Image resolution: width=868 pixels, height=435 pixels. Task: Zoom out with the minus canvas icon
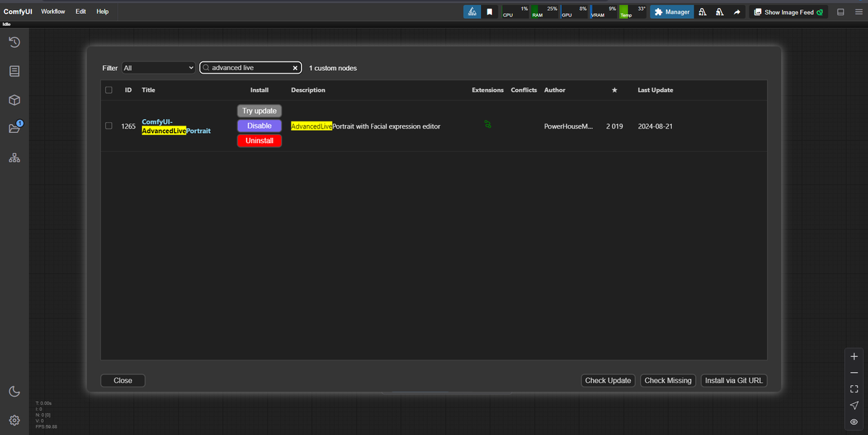pyautogui.click(x=854, y=373)
